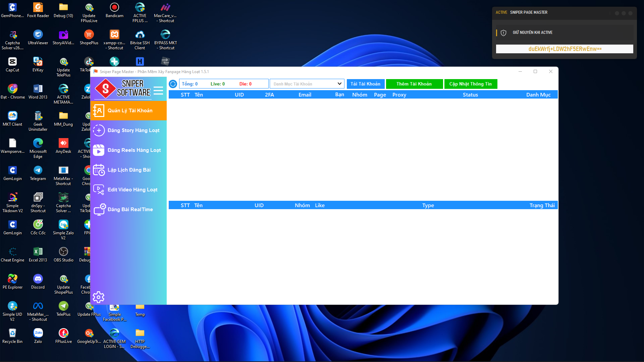This screenshot has width=644, height=362.
Task: Open the Recycle Bin icon
Action: coord(12,337)
